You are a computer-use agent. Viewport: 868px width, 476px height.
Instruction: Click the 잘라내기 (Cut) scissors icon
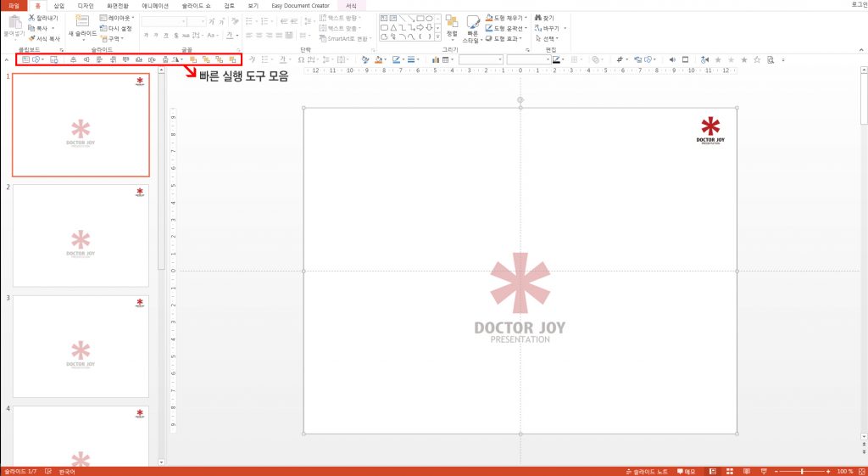31,19
